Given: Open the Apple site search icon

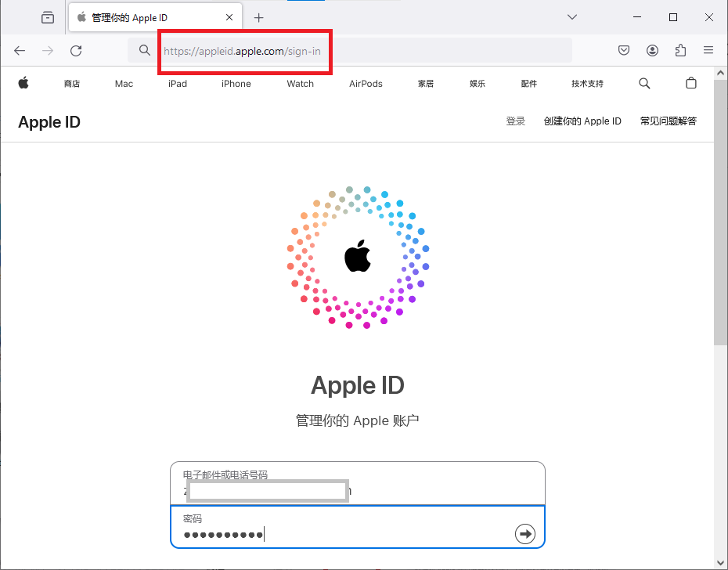Looking at the screenshot, I should (644, 83).
